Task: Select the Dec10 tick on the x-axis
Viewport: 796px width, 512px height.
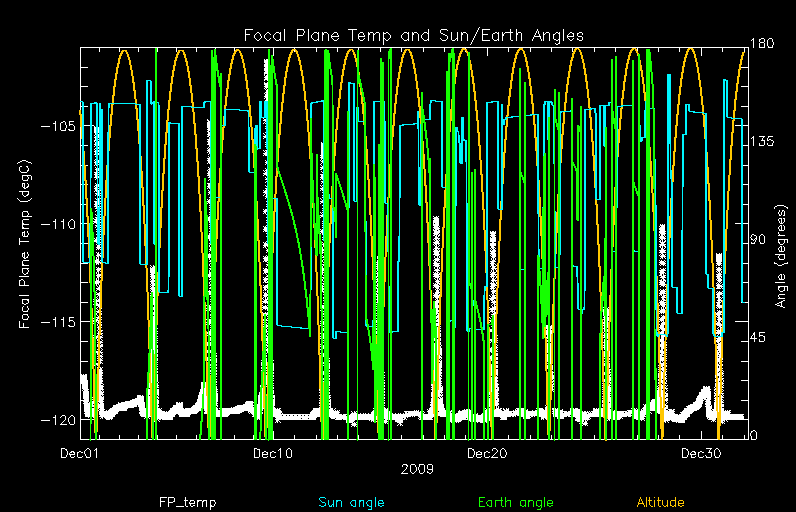Action: (273, 455)
